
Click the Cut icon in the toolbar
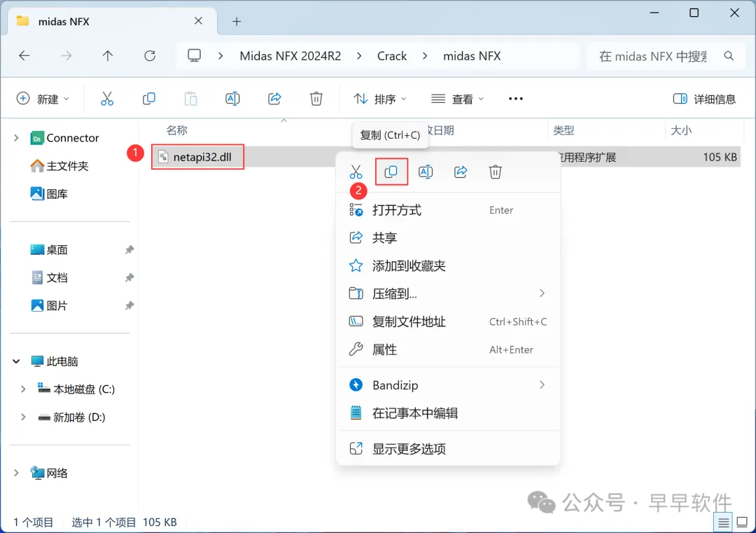pyautogui.click(x=107, y=99)
